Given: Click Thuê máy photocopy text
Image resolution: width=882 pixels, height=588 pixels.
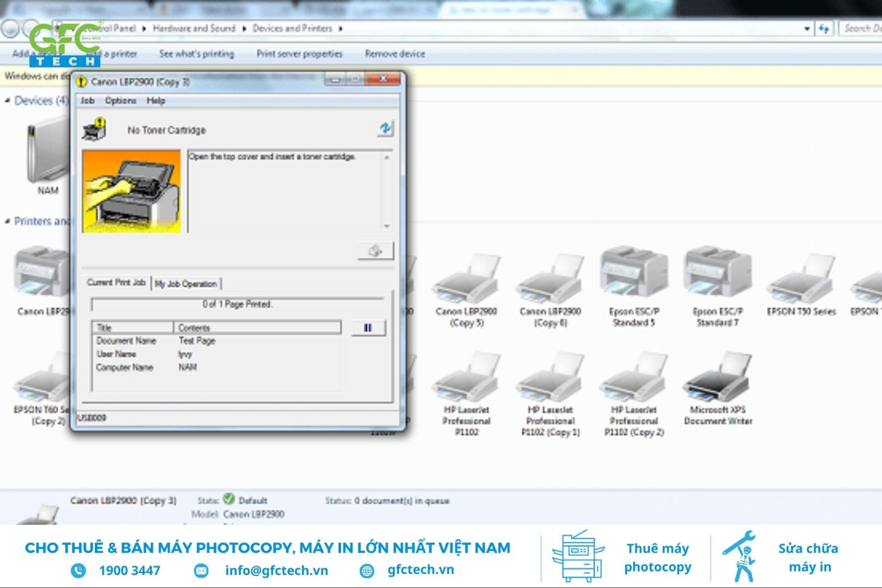Looking at the screenshot, I should (657, 558).
